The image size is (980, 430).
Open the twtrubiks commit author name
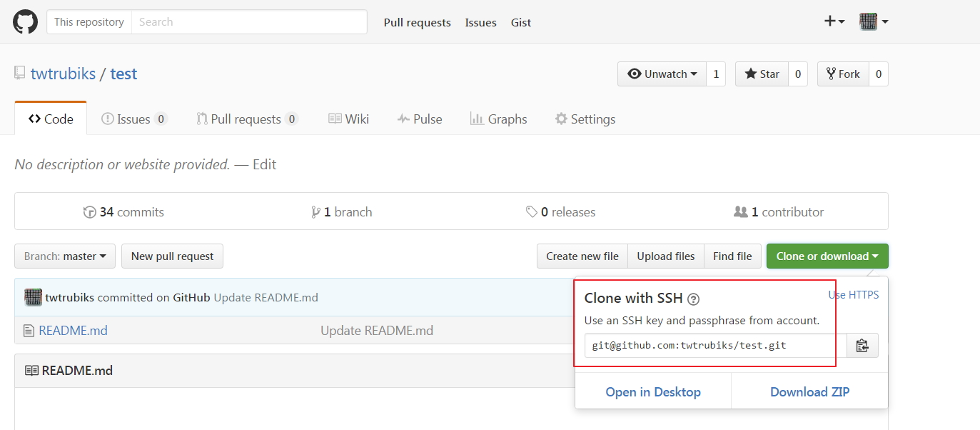pyautogui.click(x=70, y=298)
